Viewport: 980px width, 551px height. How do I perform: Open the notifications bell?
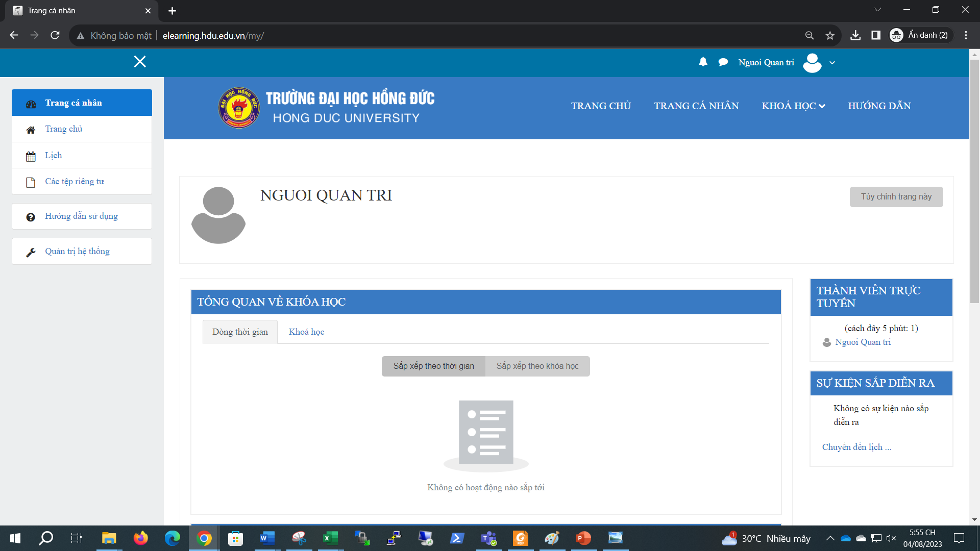click(703, 62)
